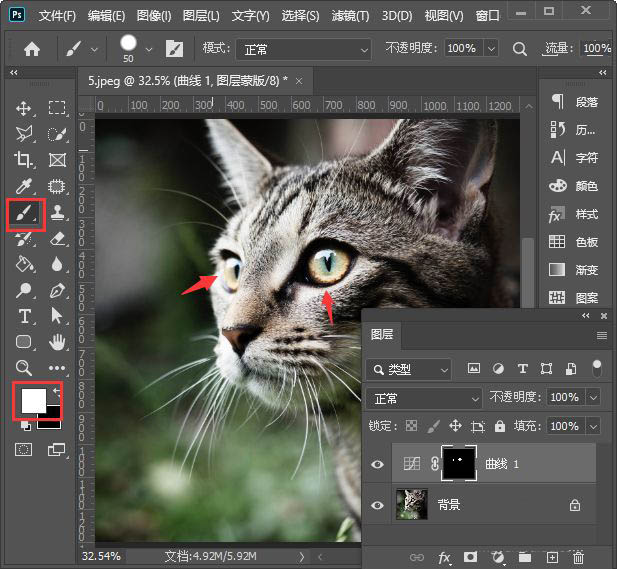
Task: Activate the horizontal Type tool
Action: pos(24,316)
